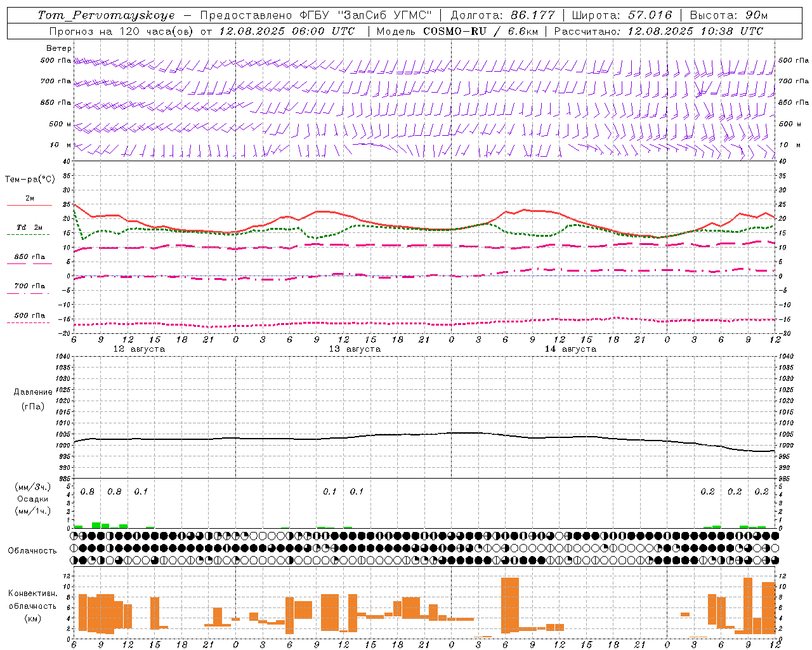The image size is (812, 650).
Task: Click the red 2м temperature legend line
Action: click(29, 206)
